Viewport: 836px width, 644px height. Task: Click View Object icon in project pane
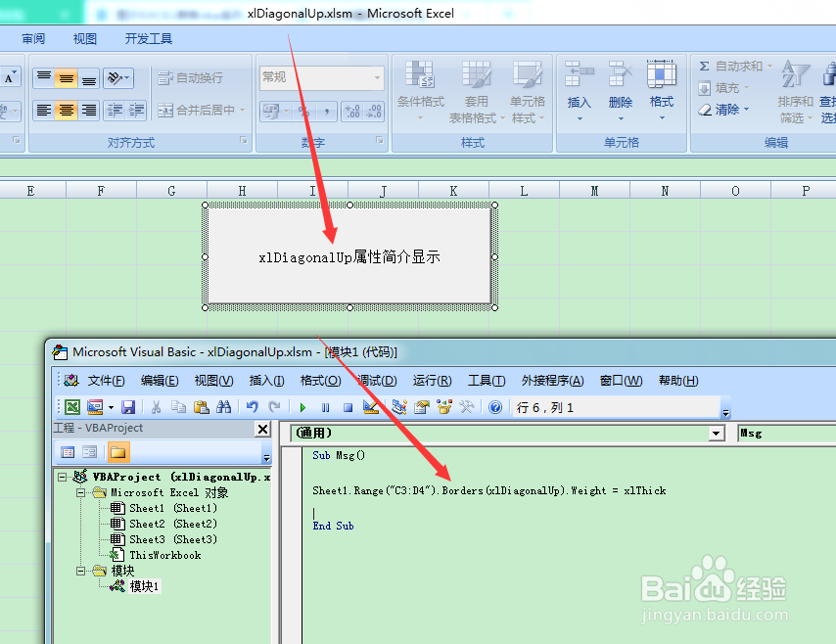pos(90,452)
